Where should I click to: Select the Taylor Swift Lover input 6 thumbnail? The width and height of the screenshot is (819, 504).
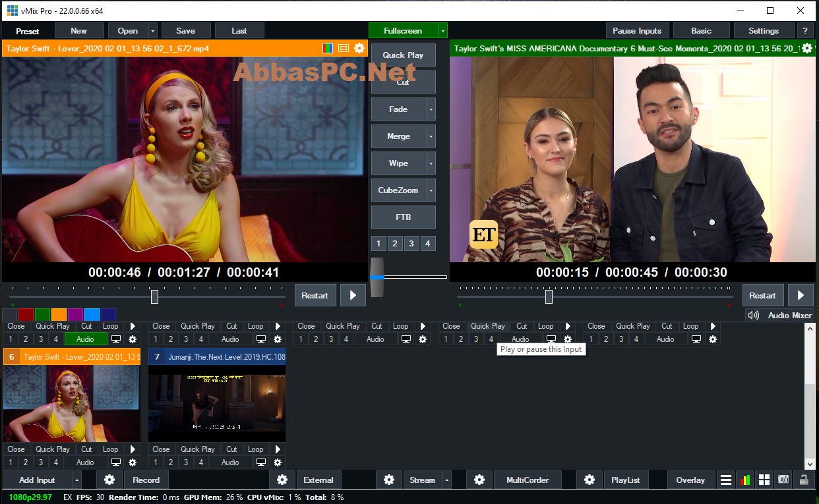pyautogui.click(x=72, y=403)
